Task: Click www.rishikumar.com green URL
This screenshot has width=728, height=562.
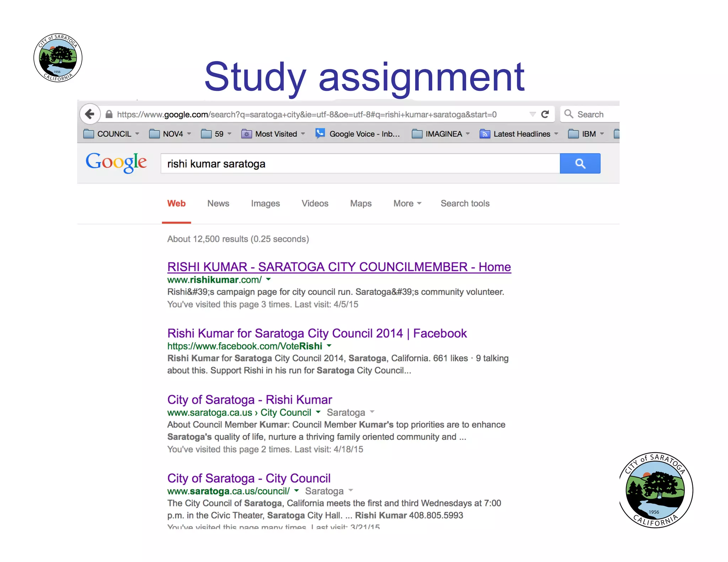Action: click(214, 280)
